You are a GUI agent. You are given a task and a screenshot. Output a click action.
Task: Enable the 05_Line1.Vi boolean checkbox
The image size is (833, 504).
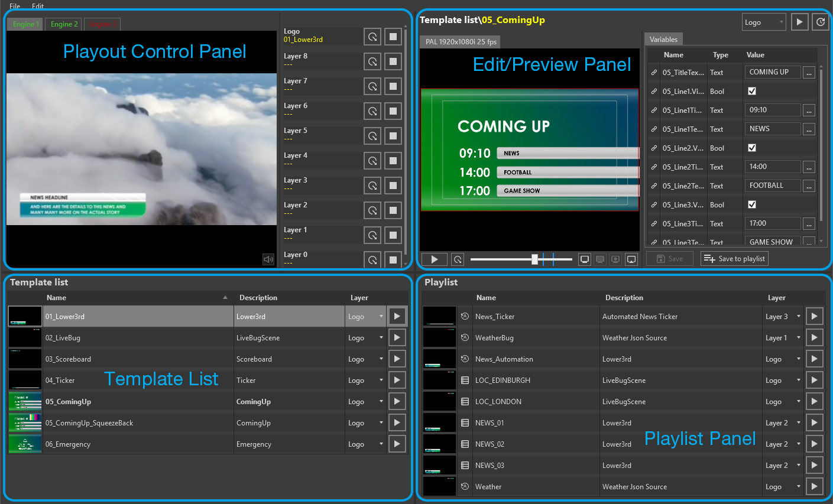click(x=752, y=91)
